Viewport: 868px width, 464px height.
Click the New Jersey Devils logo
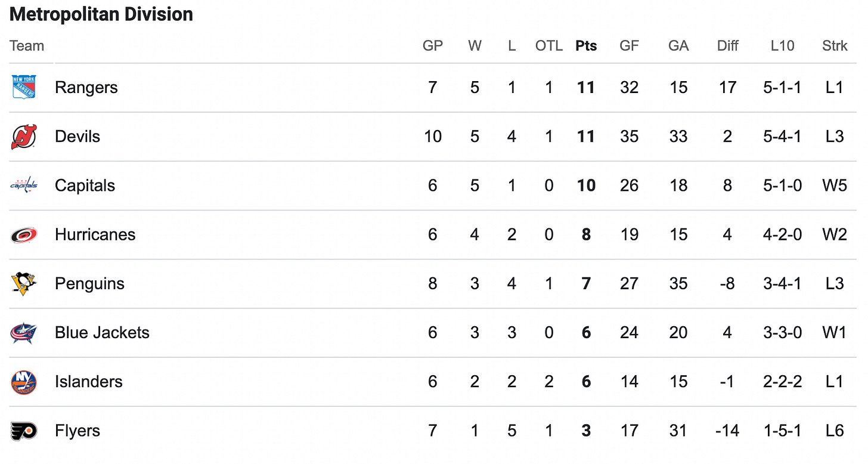24,137
